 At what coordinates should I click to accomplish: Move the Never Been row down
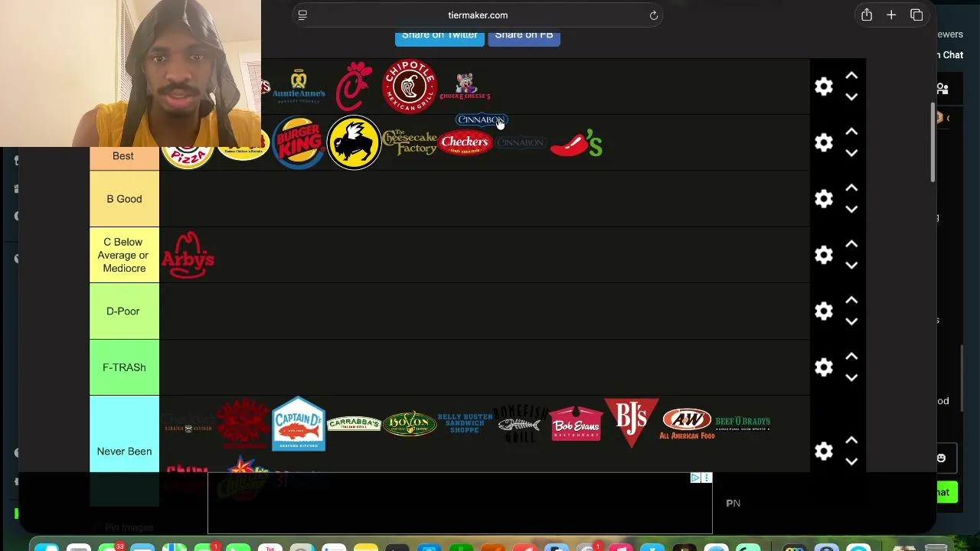tap(851, 461)
